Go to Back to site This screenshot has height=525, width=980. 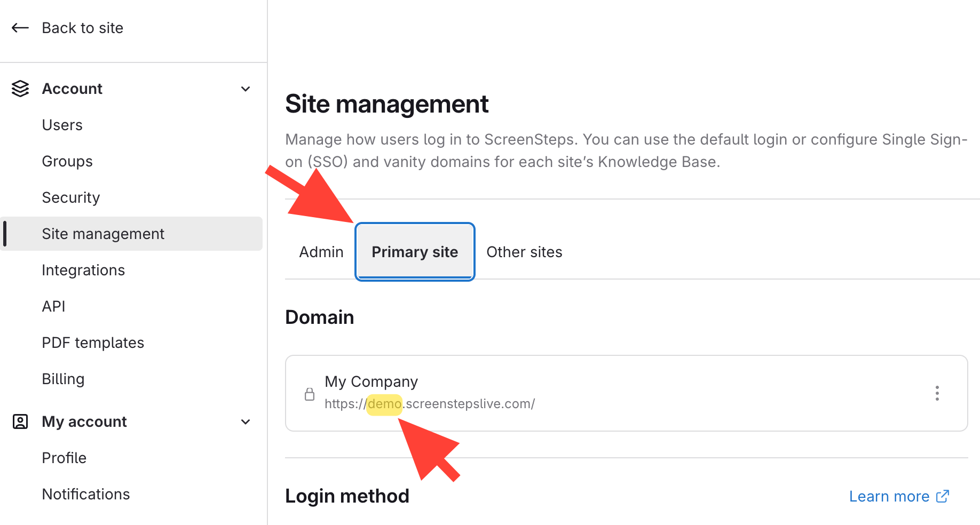click(82, 28)
